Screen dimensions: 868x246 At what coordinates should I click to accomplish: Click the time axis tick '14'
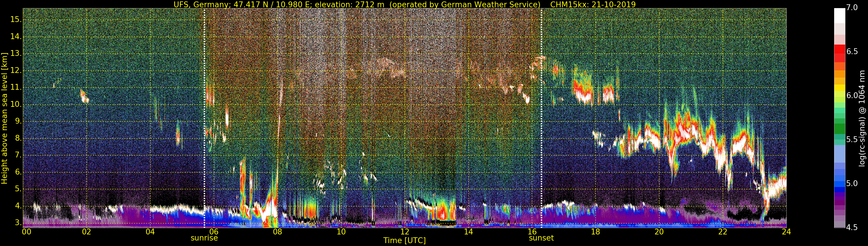[x=468, y=232]
